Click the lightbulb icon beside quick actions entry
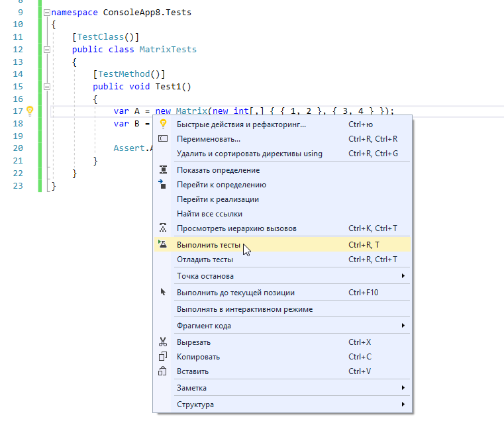504x427 pixels. 163,124
